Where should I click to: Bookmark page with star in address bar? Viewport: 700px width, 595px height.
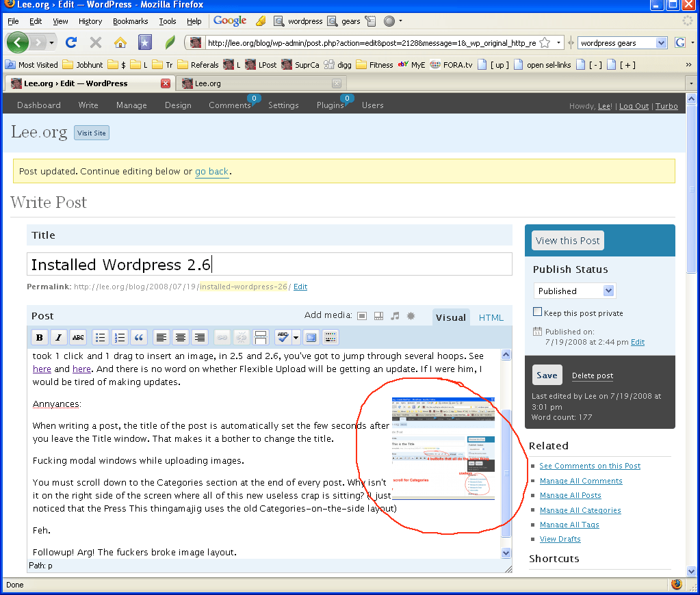pyautogui.click(x=545, y=43)
